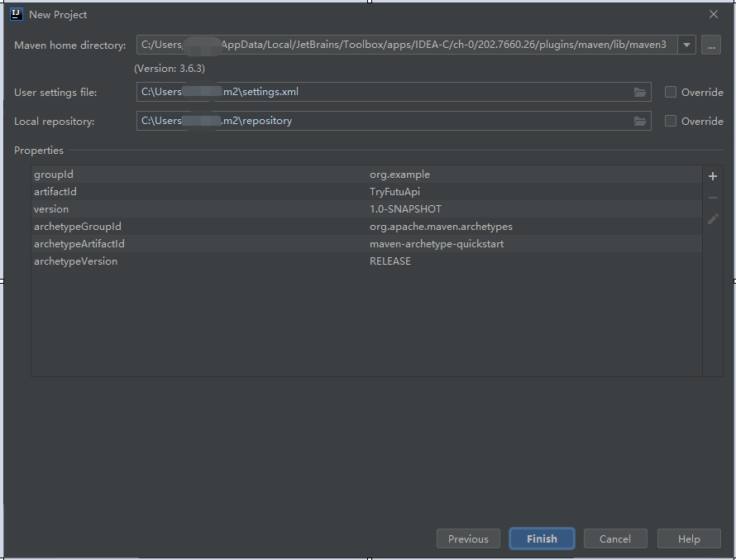Go back with the Previous button
Screen dimensions: 736x560
468,538
